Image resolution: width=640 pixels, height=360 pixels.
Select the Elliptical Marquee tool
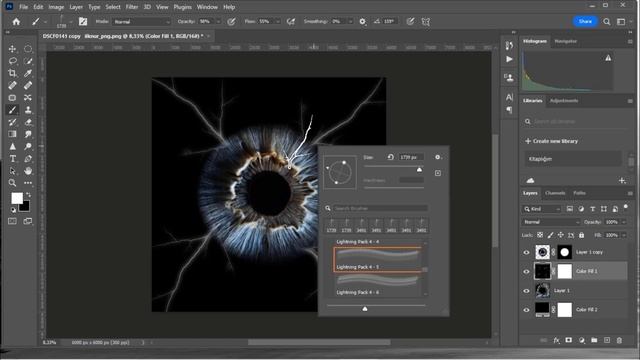[28, 49]
